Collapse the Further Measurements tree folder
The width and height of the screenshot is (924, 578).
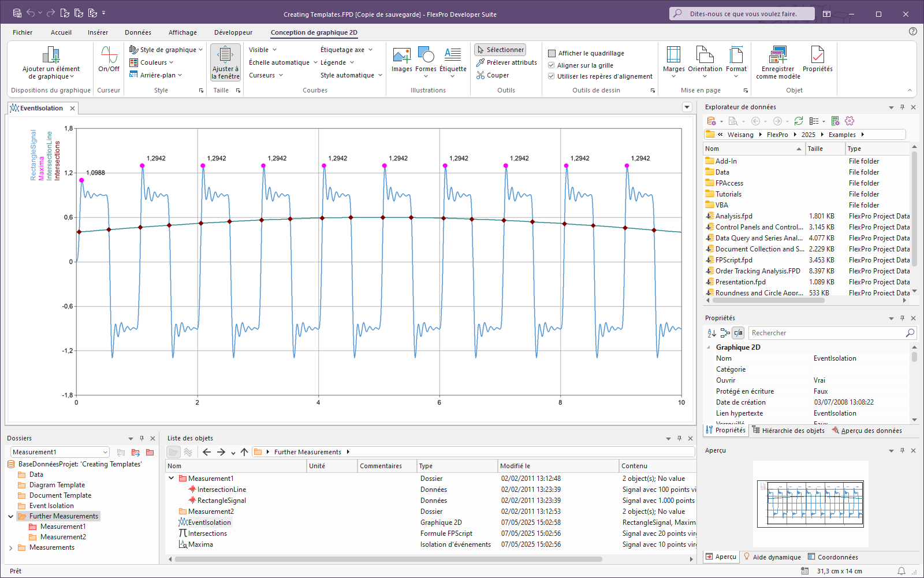pos(11,516)
